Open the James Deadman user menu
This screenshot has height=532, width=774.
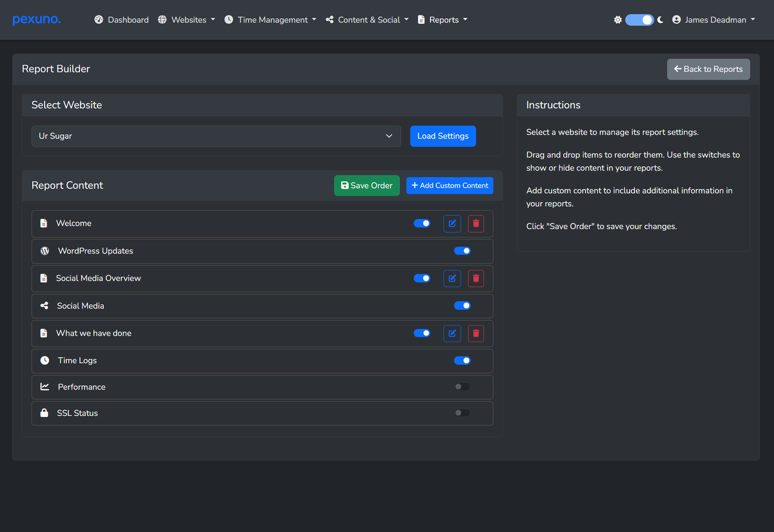714,20
